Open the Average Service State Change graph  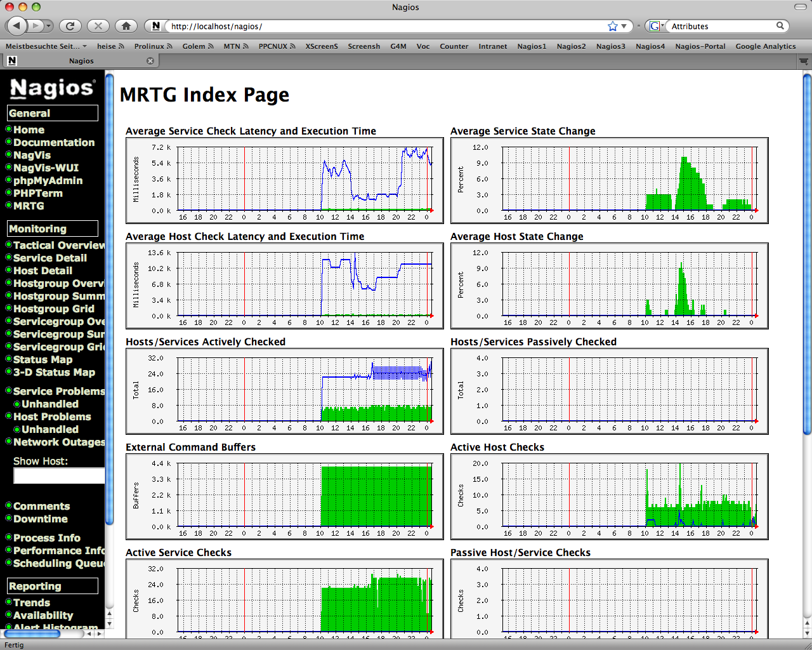click(610, 180)
